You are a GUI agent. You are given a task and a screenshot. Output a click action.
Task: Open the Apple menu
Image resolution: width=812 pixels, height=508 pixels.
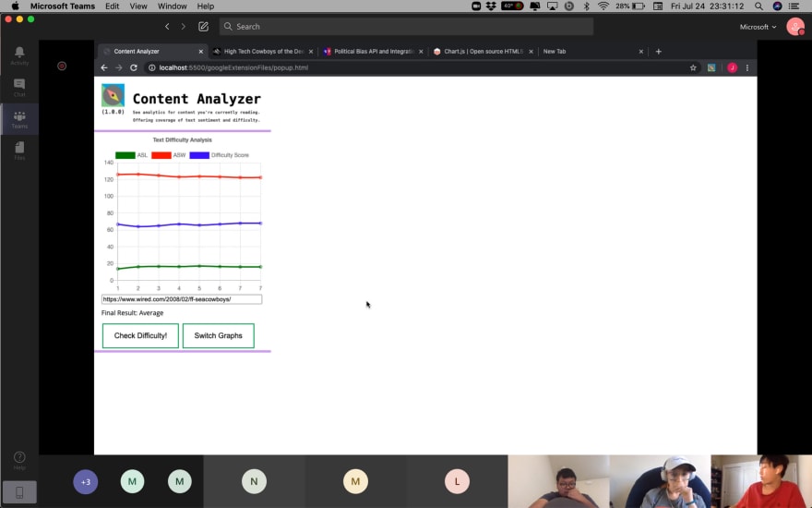point(15,6)
